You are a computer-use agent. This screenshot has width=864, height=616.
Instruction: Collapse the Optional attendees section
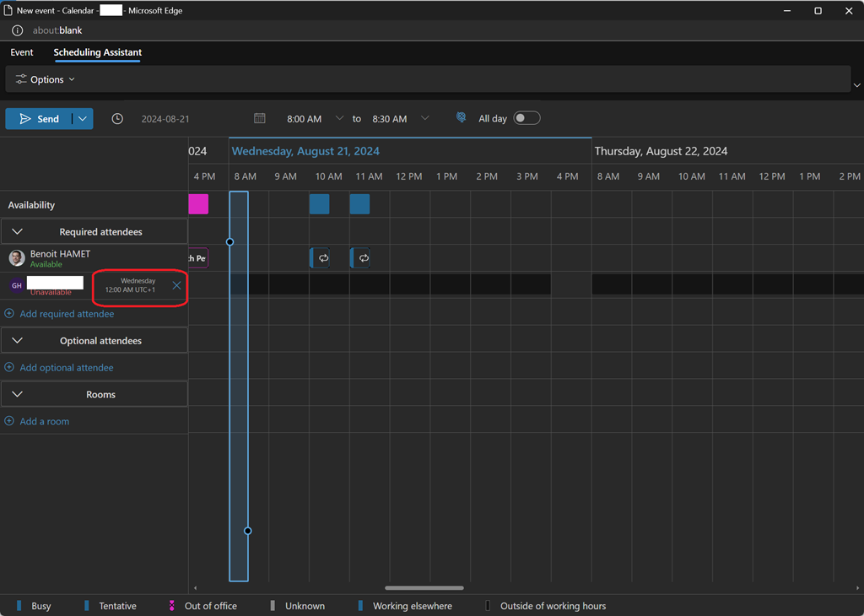click(x=17, y=341)
